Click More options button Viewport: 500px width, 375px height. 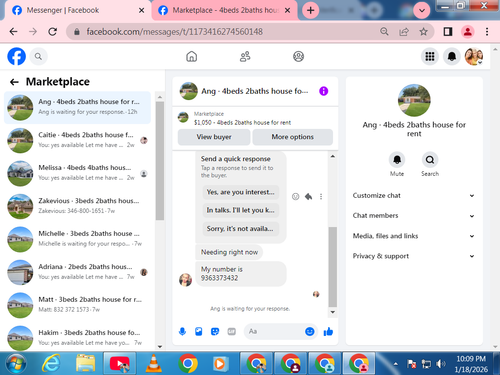tap(293, 137)
